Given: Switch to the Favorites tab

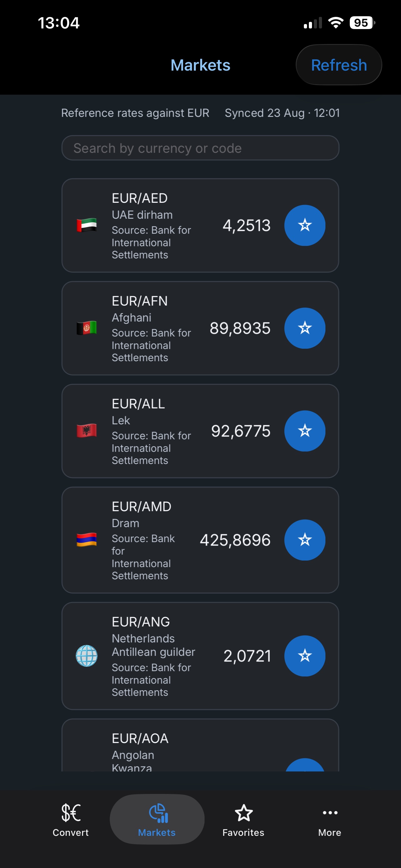Looking at the screenshot, I should [243, 820].
